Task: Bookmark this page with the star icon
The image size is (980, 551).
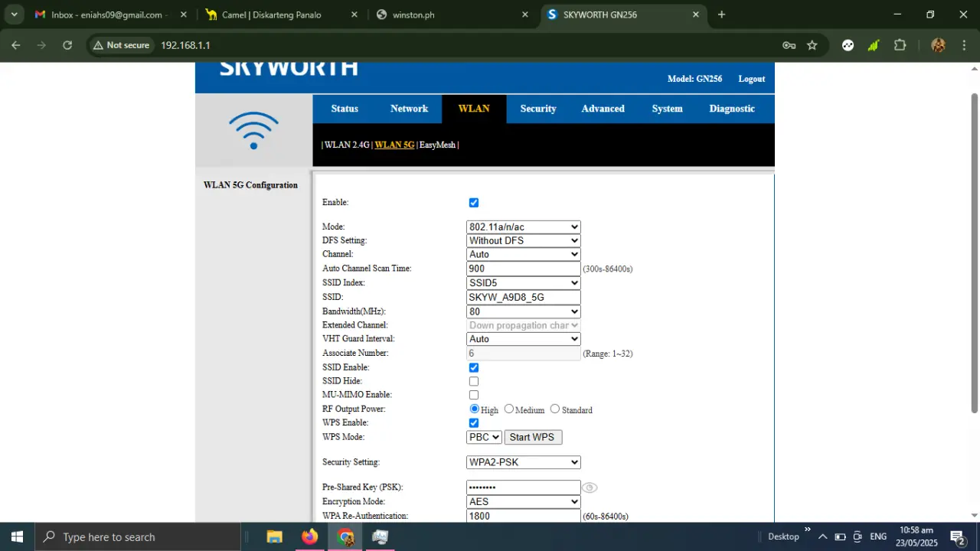Action: (812, 45)
